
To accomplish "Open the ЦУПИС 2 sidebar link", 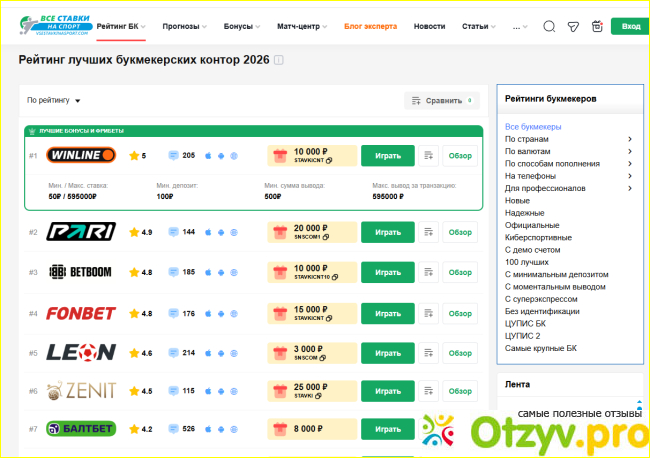I will click(522, 336).
